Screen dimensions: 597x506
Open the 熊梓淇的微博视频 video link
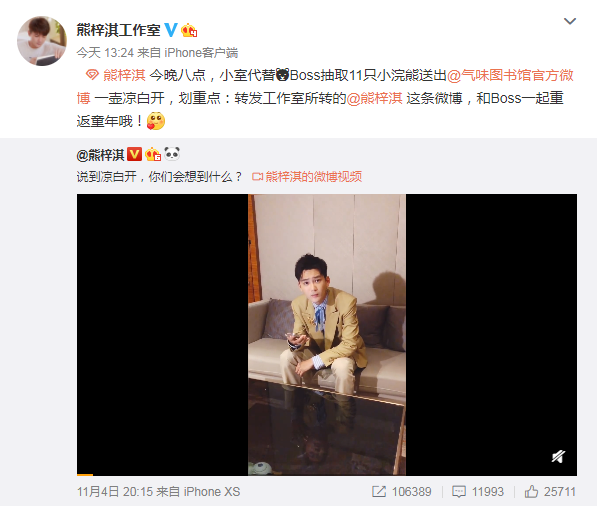307,177
